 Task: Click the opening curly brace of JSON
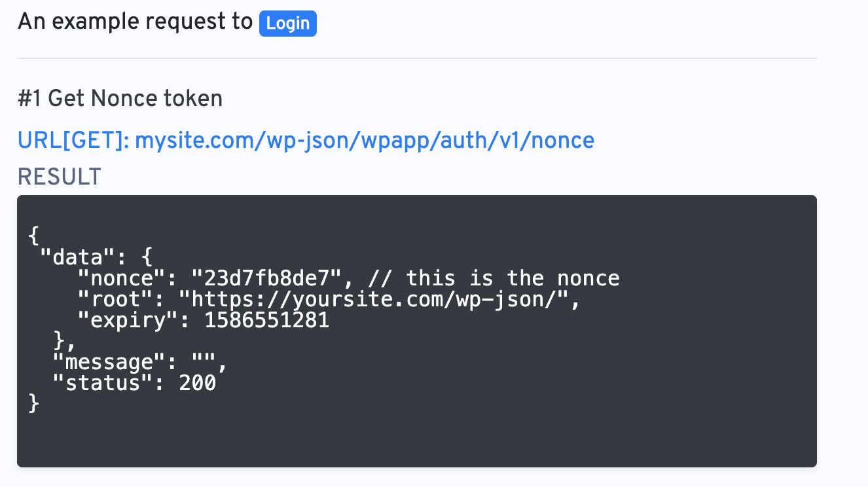[x=34, y=236]
